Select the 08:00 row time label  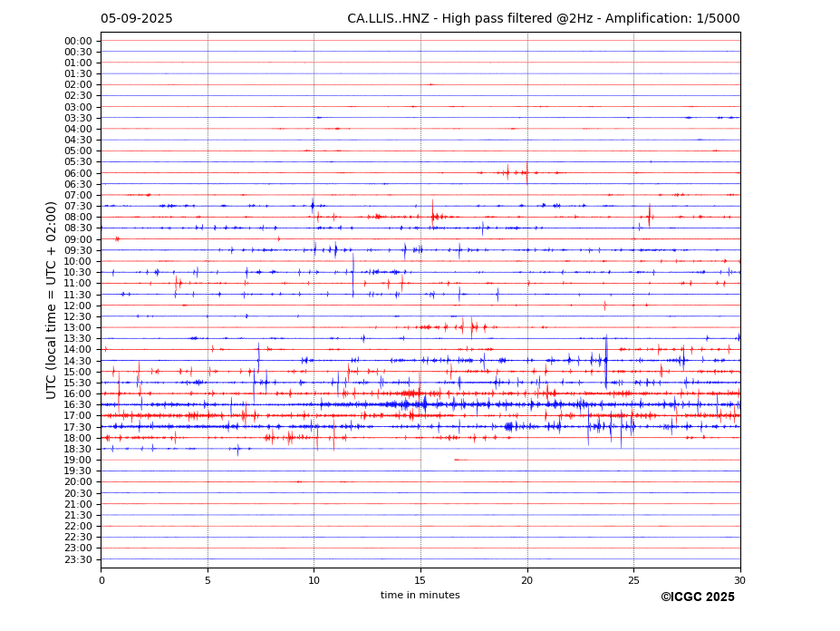[78, 217]
